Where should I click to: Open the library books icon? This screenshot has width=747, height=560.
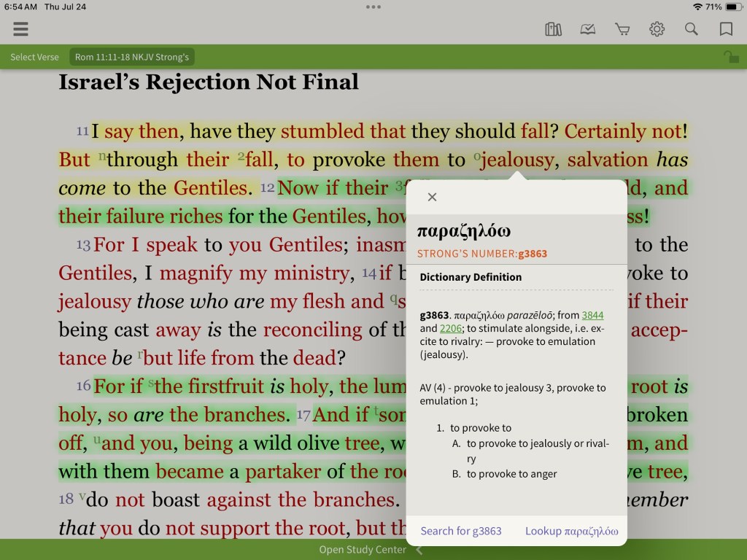pyautogui.click(x=553, y=29)
